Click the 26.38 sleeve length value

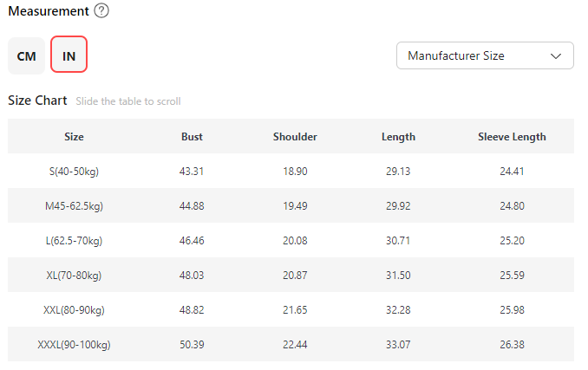pos(512,344)
